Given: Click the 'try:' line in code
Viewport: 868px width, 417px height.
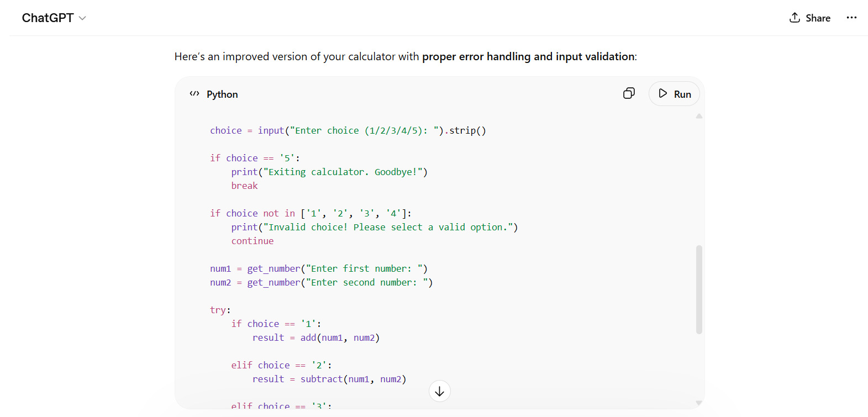Looking at the screenshot, I should (x=220, y=310).
